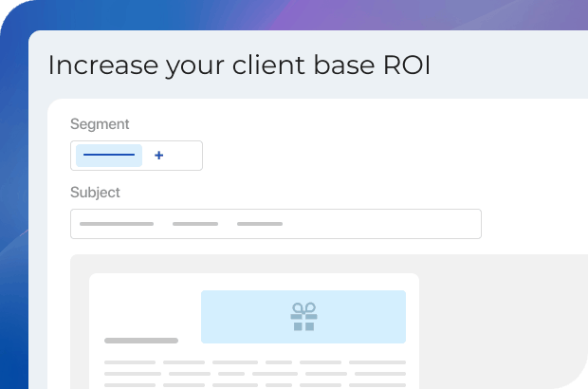Click second placeholder word in Subject field
The image size is (588, 389).
click(195, 224)
